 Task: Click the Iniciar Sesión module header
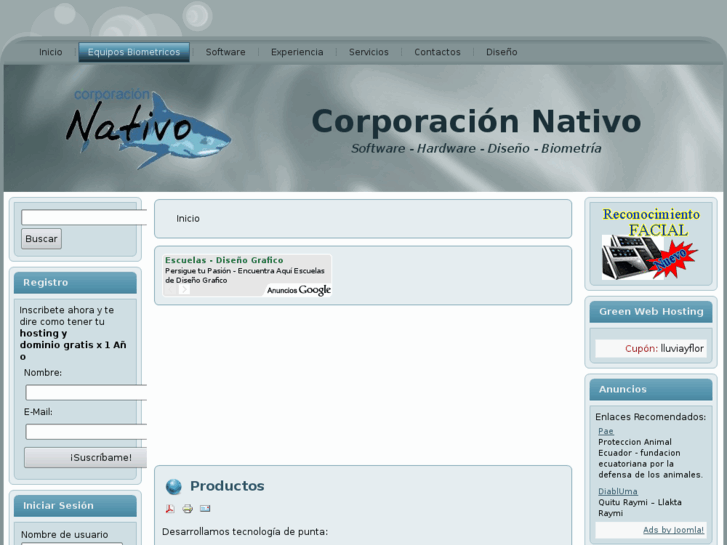[x=75, y=506]
